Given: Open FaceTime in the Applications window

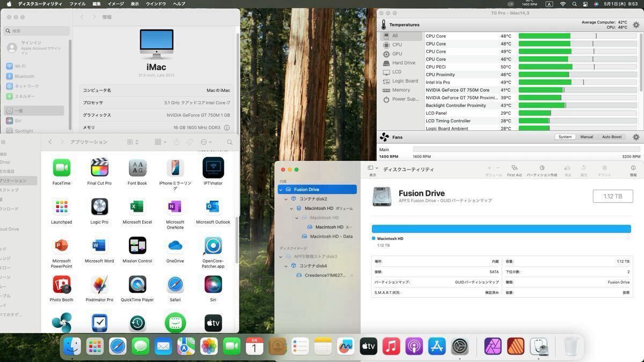Looking at the screenshot, I should (x=61, y=168).
